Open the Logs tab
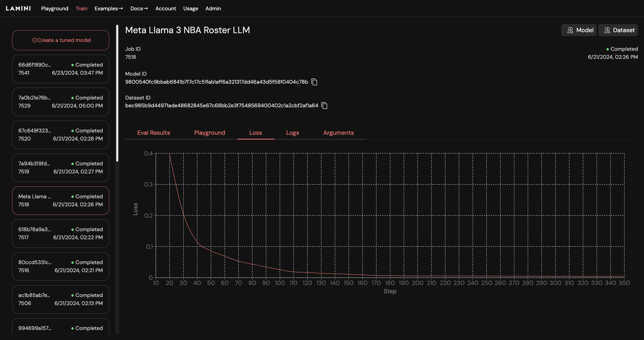 coord(292,133)
